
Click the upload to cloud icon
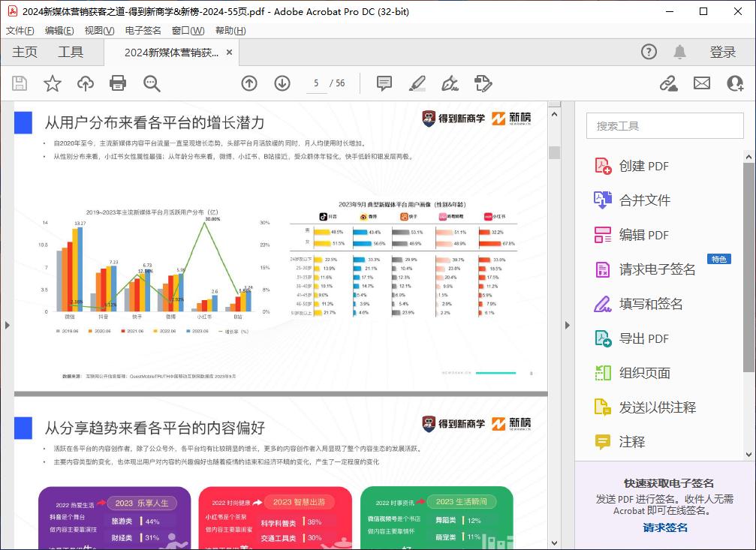click(x=86, y=83)
